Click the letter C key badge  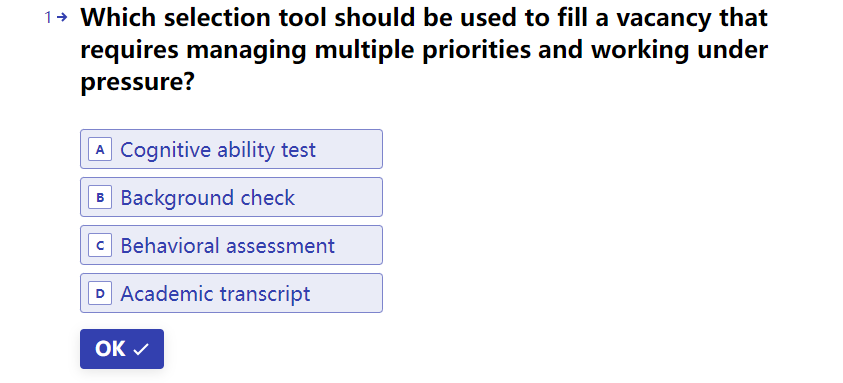click(x=100, y=245)
